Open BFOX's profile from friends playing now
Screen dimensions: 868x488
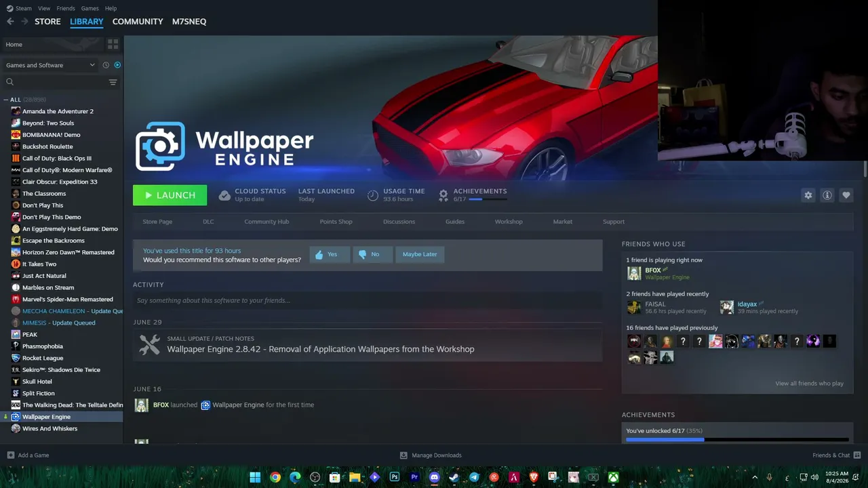[652, 270]
